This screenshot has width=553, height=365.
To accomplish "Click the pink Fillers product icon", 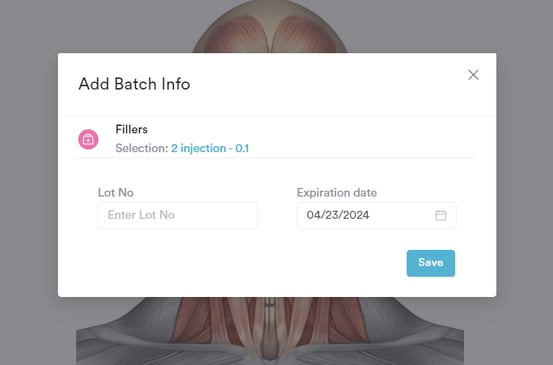I will click(x=88, y=139).
